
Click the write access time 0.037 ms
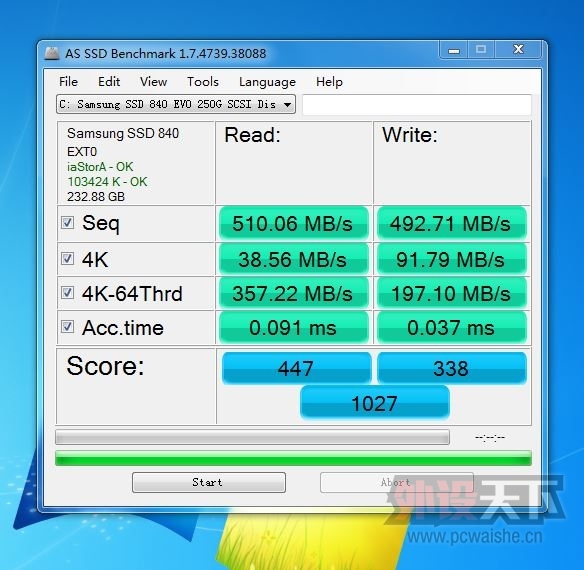pyautogui.click(x=452, y=327)
